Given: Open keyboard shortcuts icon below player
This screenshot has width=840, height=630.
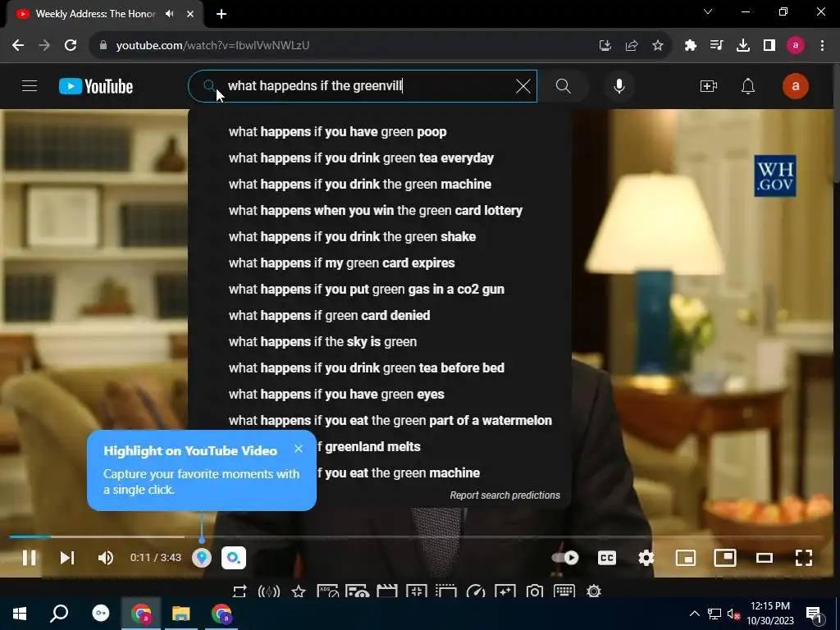Looking at the screenshot, I should coord(564,591).
